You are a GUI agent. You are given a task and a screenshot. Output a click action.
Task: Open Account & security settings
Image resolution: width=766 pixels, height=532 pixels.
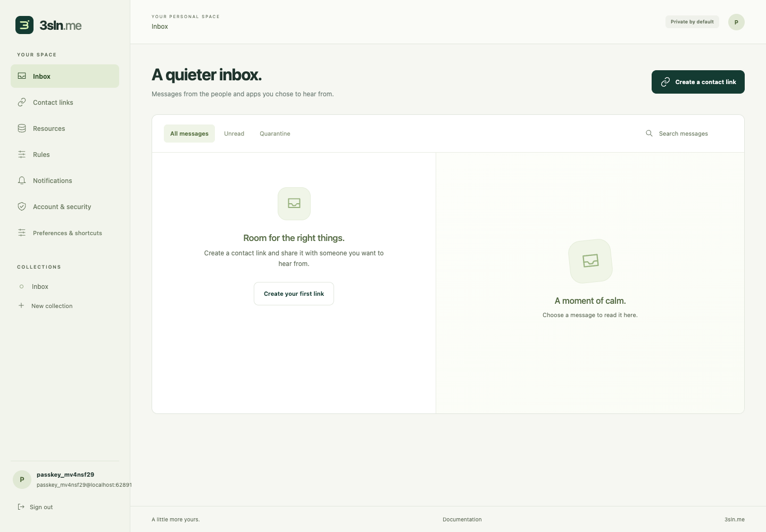(65, 206)
